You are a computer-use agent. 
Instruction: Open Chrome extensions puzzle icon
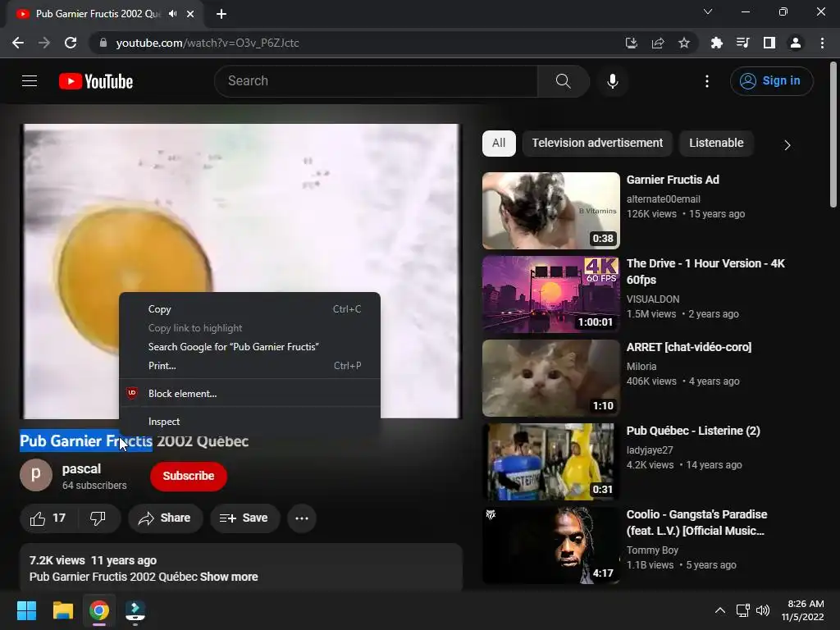(x=716, y=43)
